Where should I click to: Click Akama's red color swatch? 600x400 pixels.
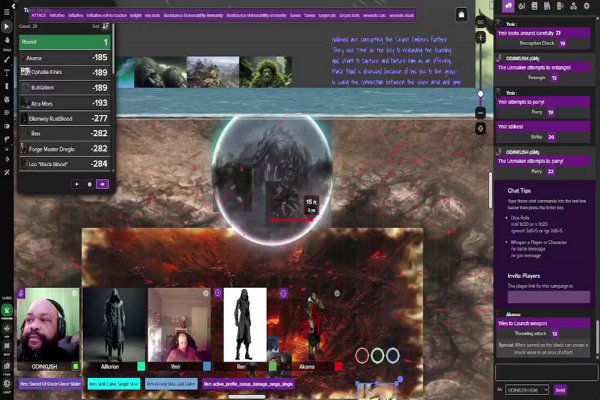tap(338, 367)
